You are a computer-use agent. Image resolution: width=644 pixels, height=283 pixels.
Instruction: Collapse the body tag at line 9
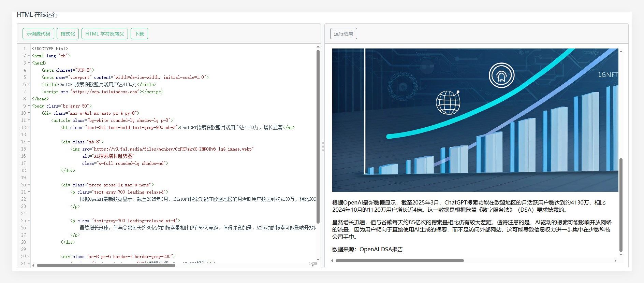click(x=29, y=106)
